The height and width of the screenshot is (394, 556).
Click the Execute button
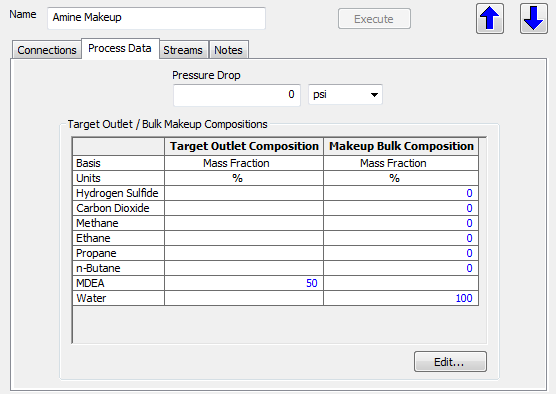point(374,19)
